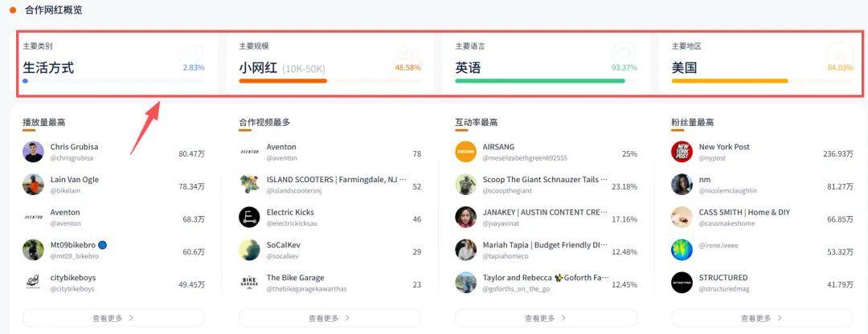The height and width of the screenshot is (334, 868).
Task: Click the CASS SMITH | Home & DIY name
Action: pyautogui.click(x=744, y=212)
